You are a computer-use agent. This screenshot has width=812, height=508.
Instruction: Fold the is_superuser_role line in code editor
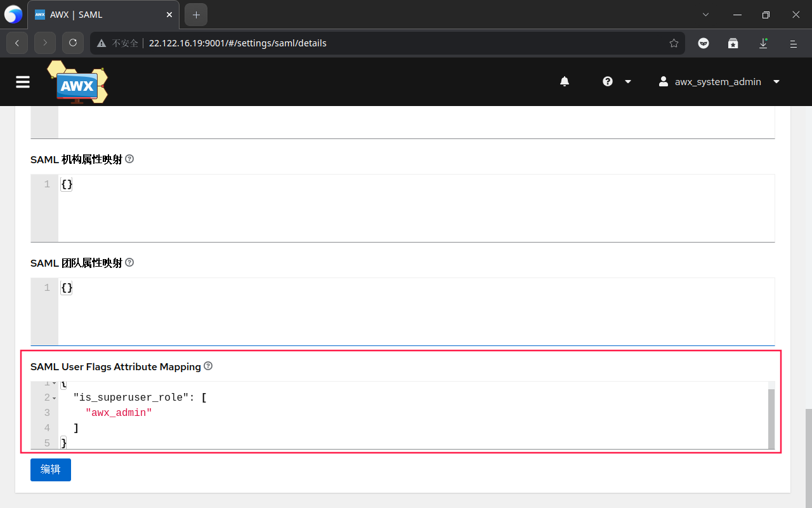click(55, 398)
